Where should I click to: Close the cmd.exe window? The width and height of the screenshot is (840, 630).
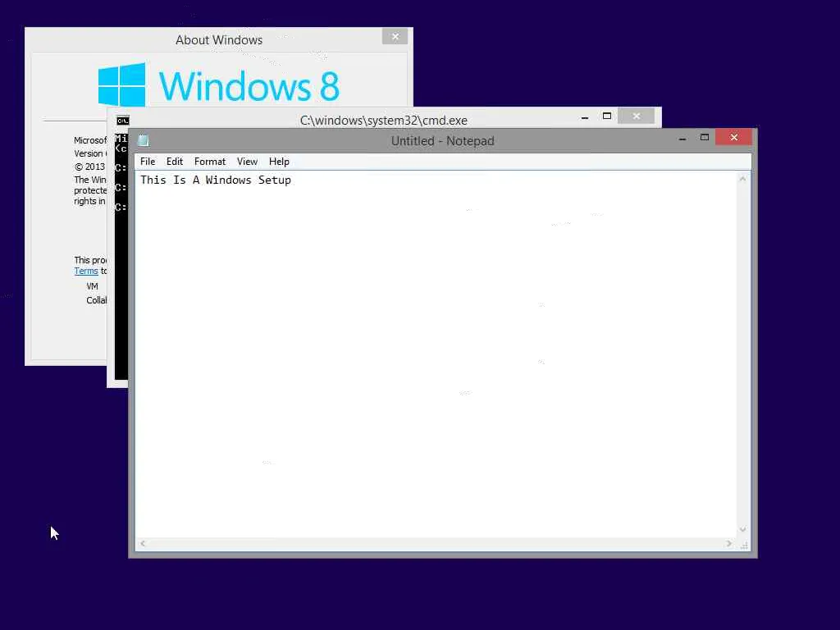click(x=636, y=116)
